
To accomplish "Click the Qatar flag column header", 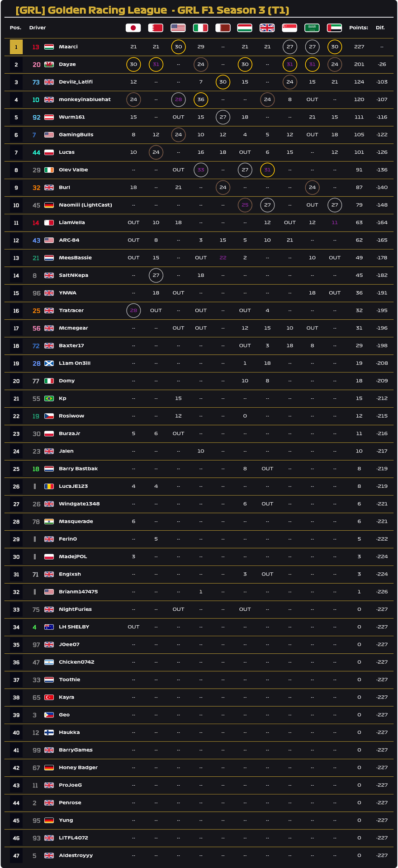I will [x=223, y=28].
